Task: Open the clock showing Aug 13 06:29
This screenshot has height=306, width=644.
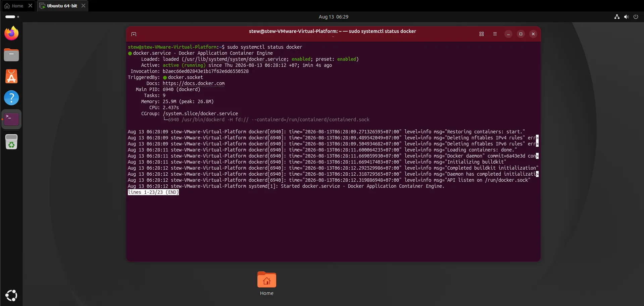Action: pyautogui.click(x=334, y=17)
